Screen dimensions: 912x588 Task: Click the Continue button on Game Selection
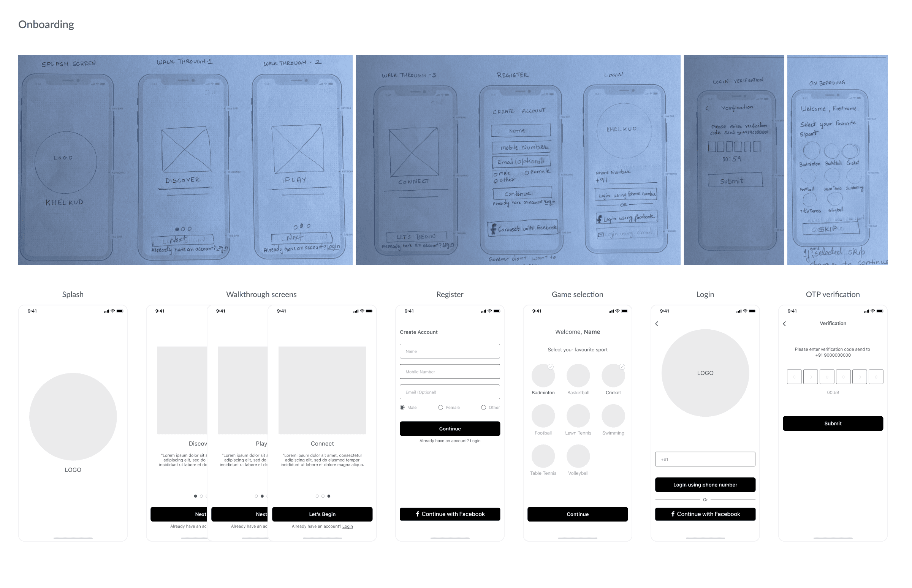578,514
